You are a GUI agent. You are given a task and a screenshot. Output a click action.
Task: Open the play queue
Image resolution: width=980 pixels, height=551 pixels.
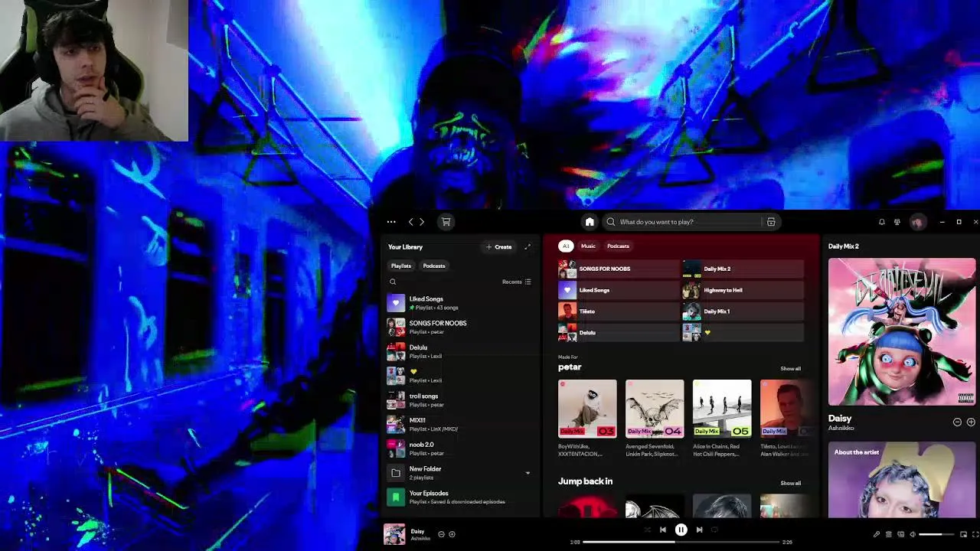(x=889, y=534)
